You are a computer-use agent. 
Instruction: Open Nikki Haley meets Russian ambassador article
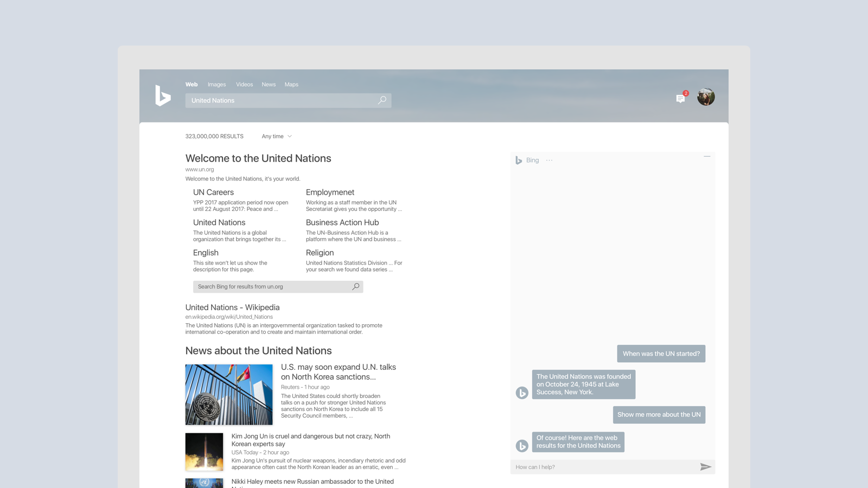pyautogui.click(x=312, y=482)
